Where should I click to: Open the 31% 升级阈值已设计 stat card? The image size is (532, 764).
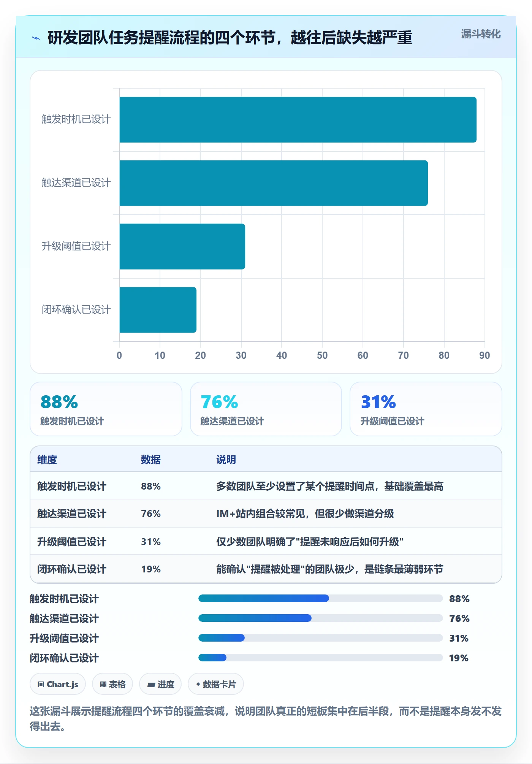point(426,409)
